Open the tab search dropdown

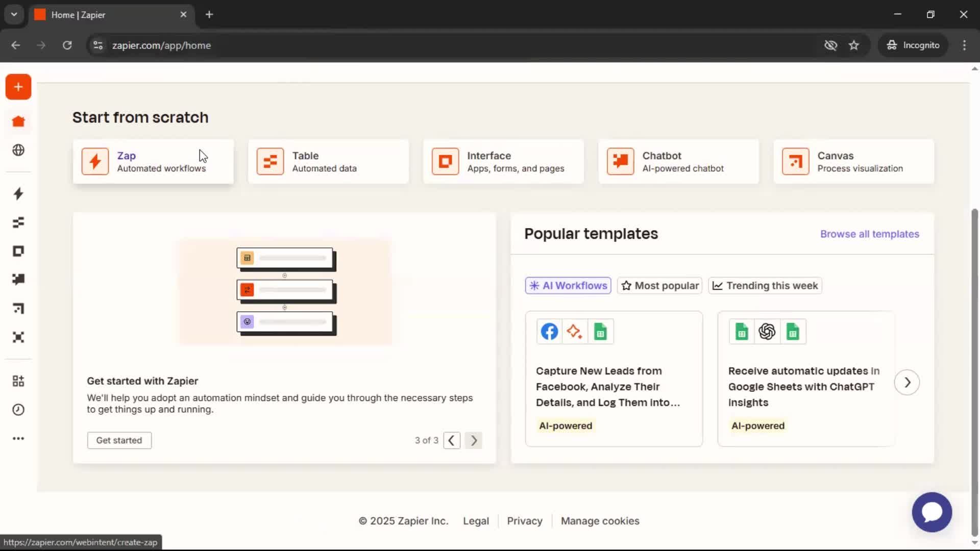click(14, 15)
